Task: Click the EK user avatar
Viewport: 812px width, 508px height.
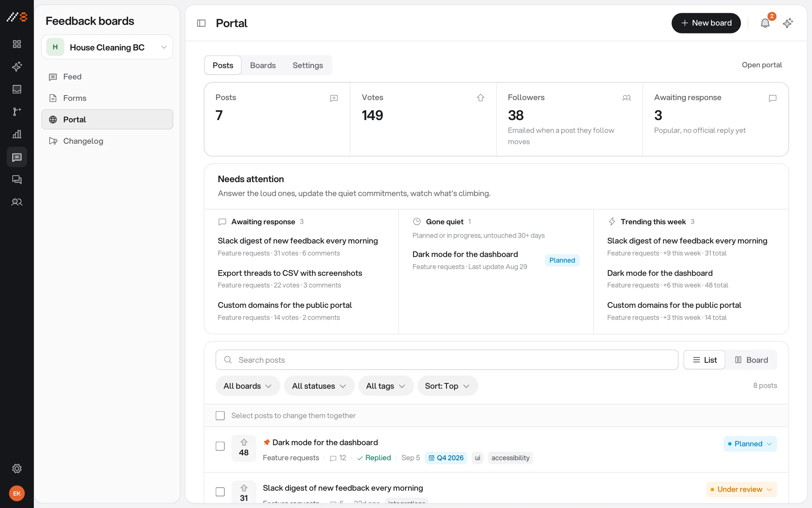Action: pyautogui.click(x=17, y=493)
